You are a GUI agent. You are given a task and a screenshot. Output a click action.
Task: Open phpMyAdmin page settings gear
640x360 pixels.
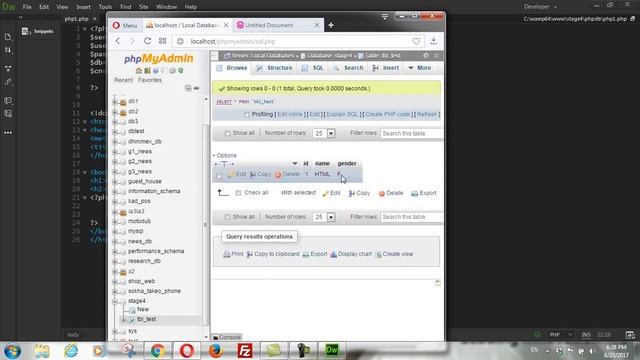[426, 56]
